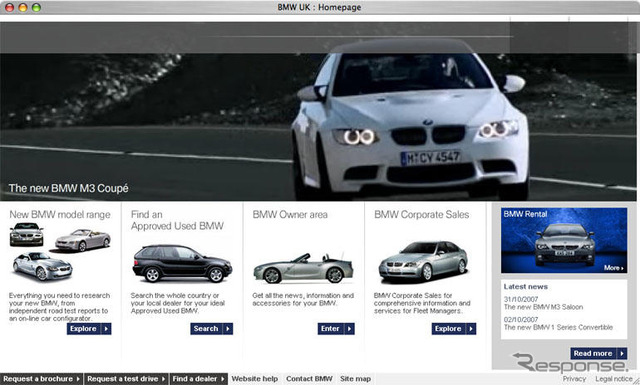This screenshot has width=640, height=385.
Task: Click the Search button for Approved Used BMW
Action: [x=211, y=329]
